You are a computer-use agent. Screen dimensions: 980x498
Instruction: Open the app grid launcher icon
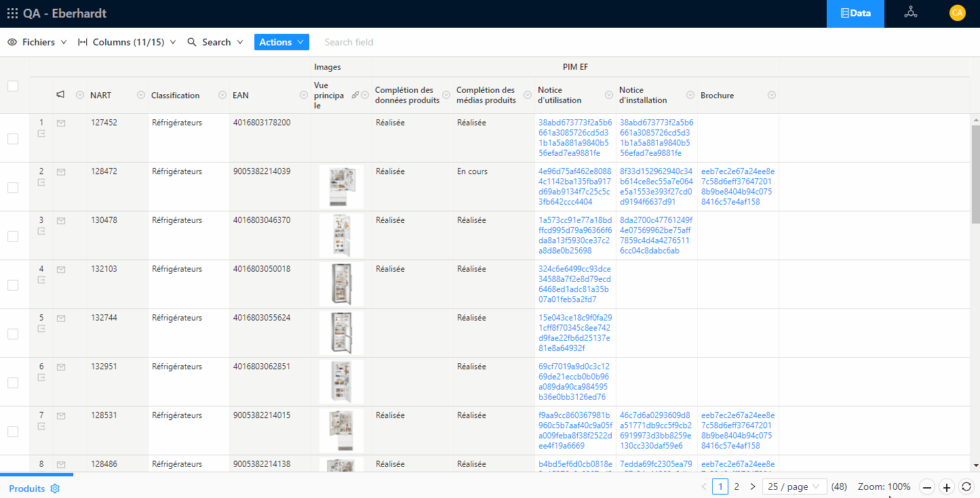(x=12, y=14)
